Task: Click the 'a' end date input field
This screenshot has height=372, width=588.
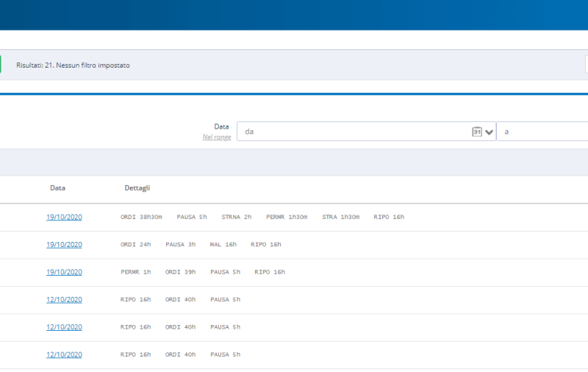Action: (542, 132)
